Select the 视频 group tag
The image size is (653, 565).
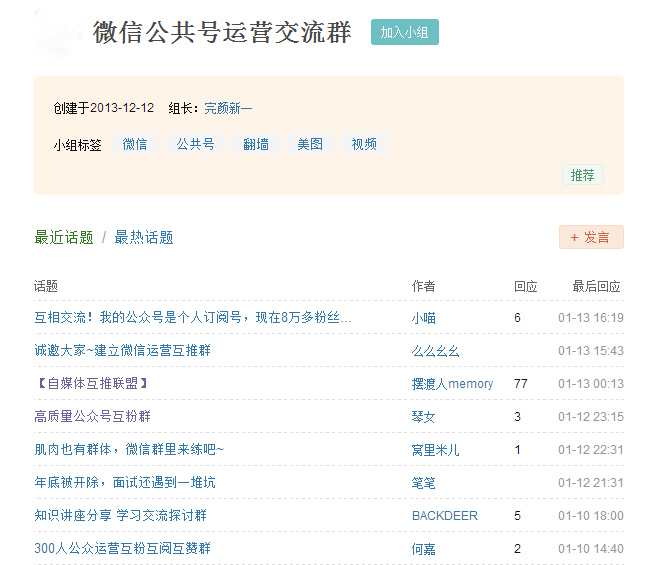(x=364, y=144)
